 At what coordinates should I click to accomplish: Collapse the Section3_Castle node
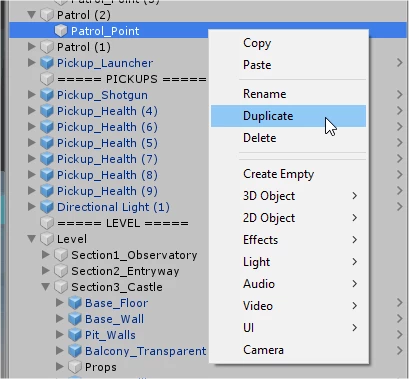46,287
